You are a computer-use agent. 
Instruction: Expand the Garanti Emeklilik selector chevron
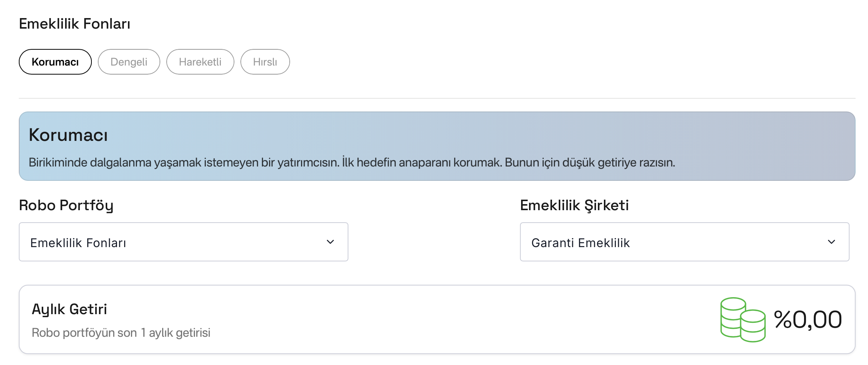pyautogui.click(x=832, y=241)
